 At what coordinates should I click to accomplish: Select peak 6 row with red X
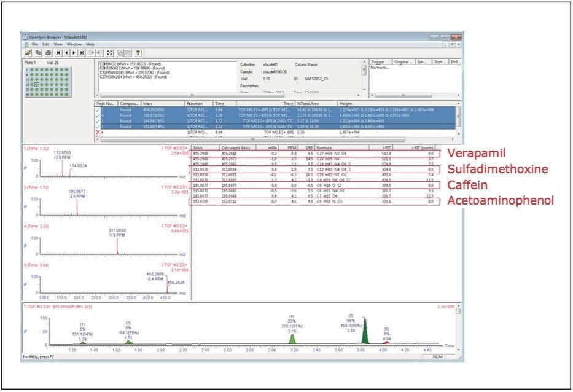tap(123, 132)
